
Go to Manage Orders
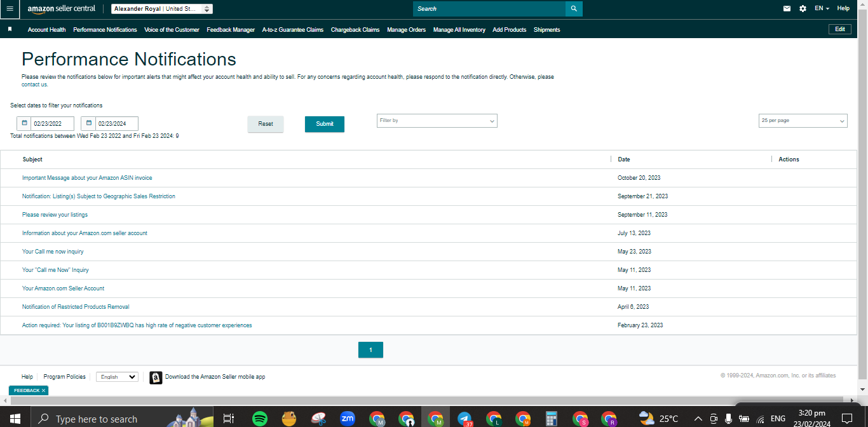(406, 30)
